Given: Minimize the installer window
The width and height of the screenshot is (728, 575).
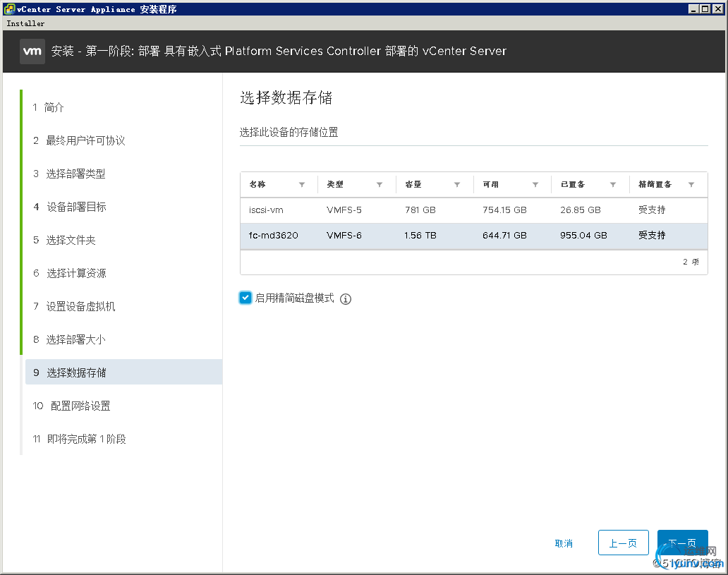Looking at the screenshot, I should 693,9.
